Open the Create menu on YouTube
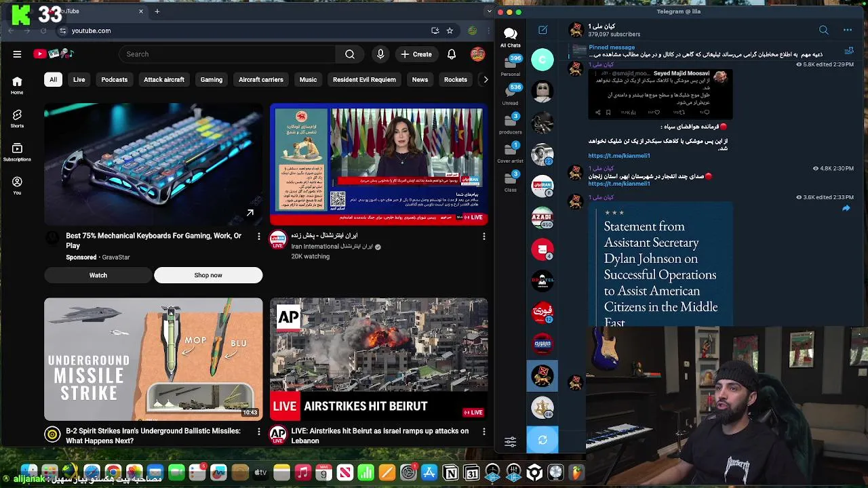 (416, 54)
